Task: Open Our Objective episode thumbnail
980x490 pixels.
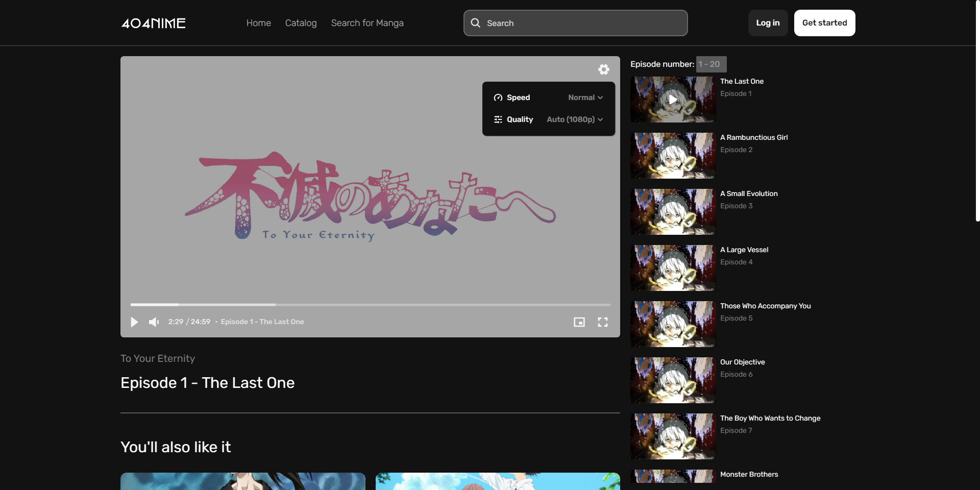Action: (x=673, y=380)
